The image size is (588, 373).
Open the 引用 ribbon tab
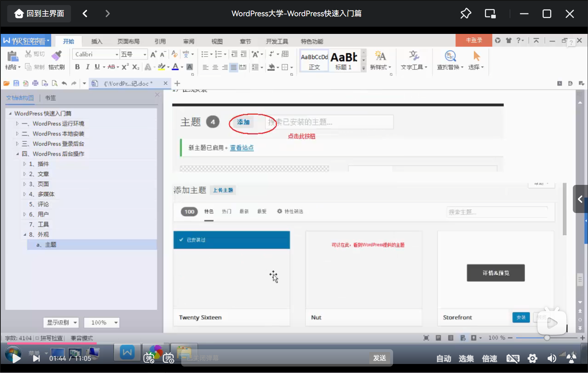coord(160,41)
